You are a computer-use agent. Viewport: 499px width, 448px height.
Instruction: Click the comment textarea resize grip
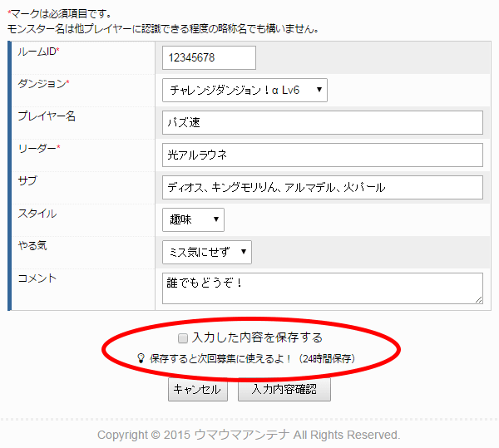point(479,299)
